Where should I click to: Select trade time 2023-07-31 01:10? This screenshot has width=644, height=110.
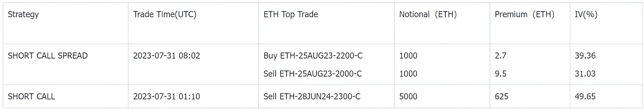click(x=166, y=97)
